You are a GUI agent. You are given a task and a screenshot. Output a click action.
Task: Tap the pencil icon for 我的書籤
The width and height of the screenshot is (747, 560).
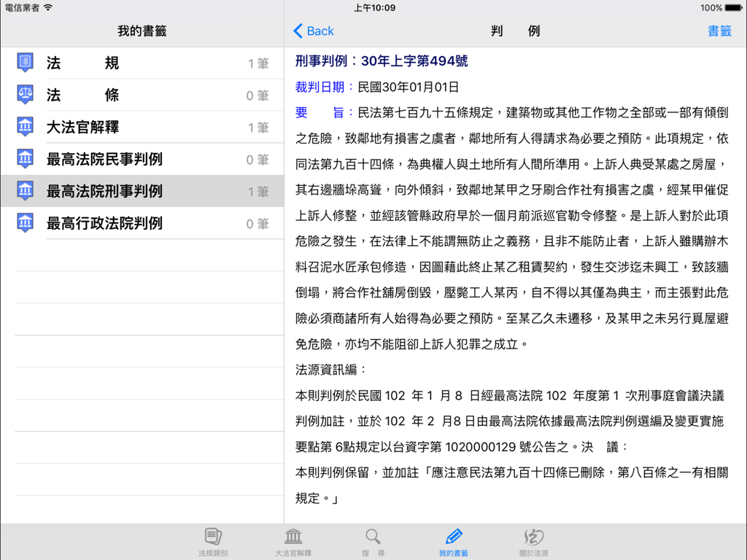tap(453, 536)
